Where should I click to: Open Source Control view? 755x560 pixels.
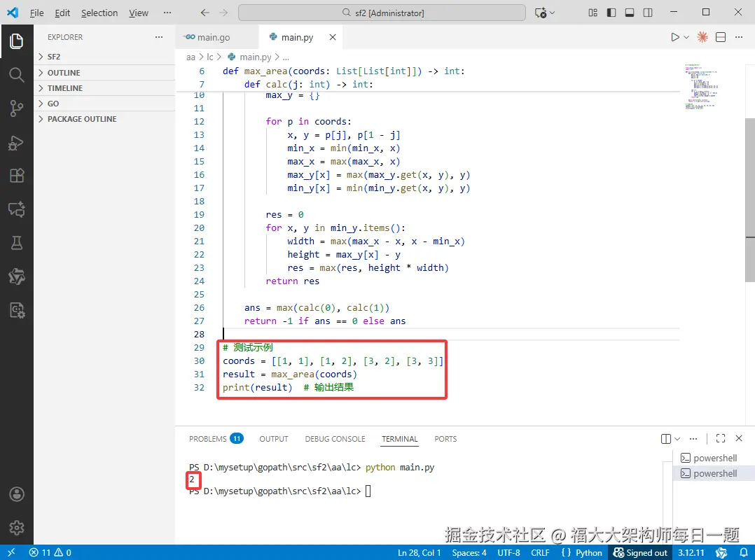point(16,108)
